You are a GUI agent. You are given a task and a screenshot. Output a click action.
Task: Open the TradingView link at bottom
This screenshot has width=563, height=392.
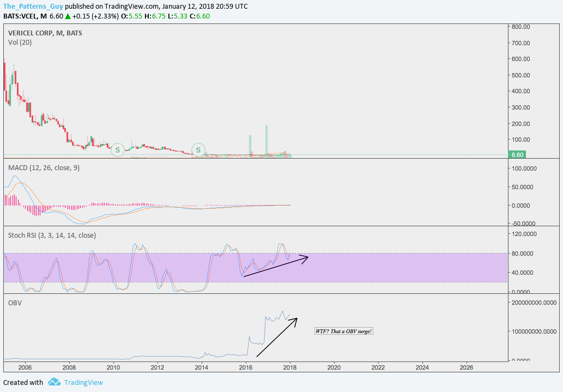tap(83, 383)
